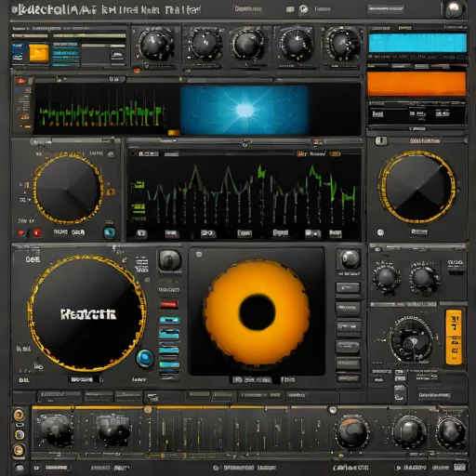Click the red rectangular button above the cyan bars
This screenshot has height=476, width=476.
[x=169, y=304]
